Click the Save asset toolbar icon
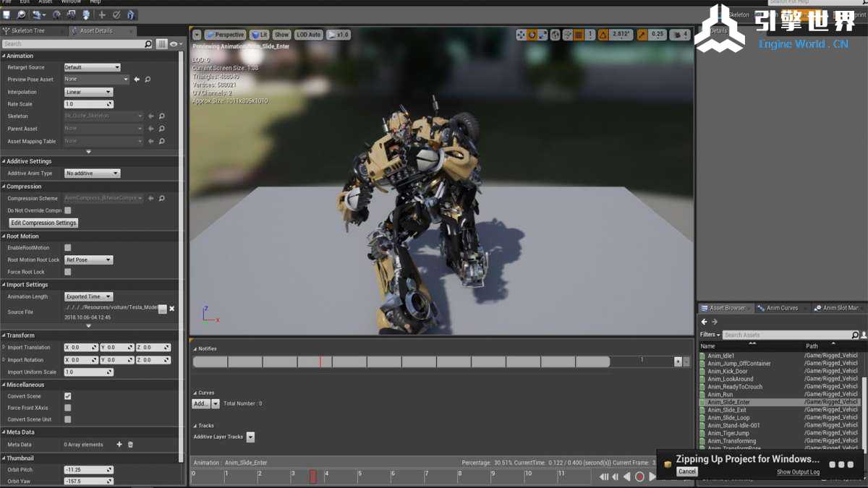868x488 pixels. pos(7,14)
